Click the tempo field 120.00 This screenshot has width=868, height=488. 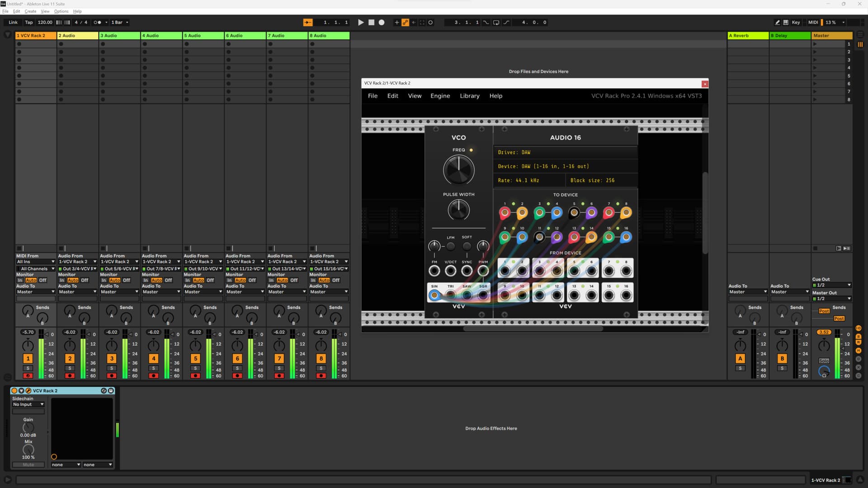click(45, 22)
